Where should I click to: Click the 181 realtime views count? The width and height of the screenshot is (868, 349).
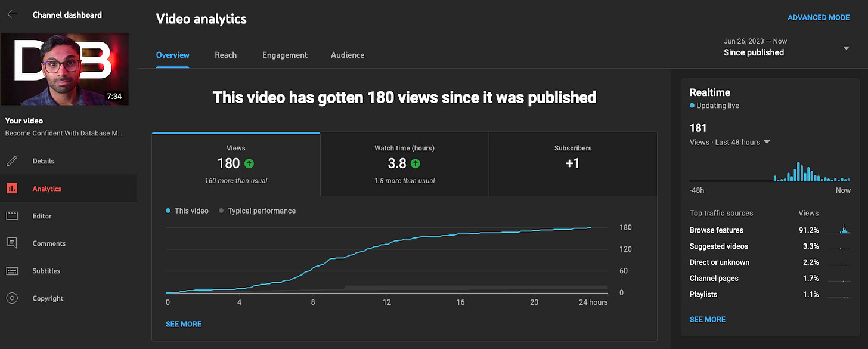click(698, 128)
